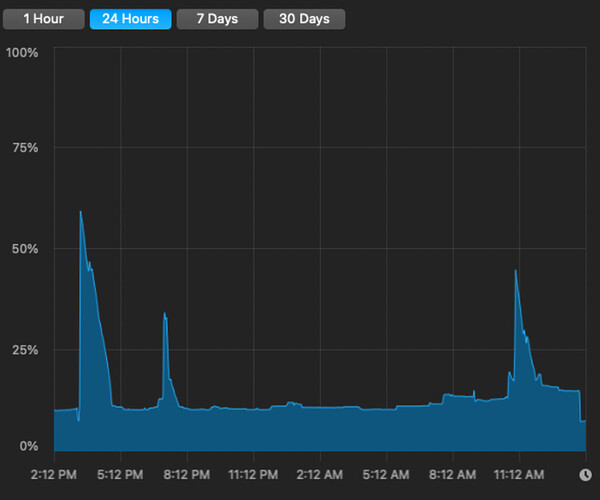This screenshot has width=600, height=500.
Task: Open the 30 Days range
Action: click(304, 19)
